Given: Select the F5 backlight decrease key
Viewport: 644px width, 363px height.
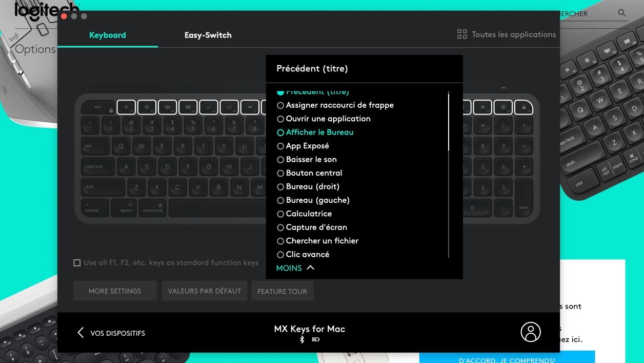Looking at the screenshot, I should coord(209,107).
